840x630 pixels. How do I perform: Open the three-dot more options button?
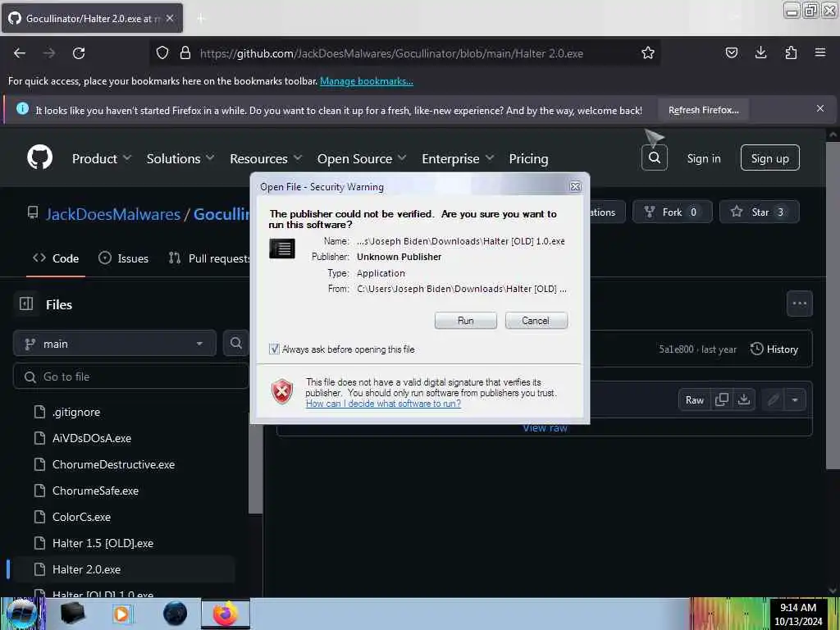(799, 304)
